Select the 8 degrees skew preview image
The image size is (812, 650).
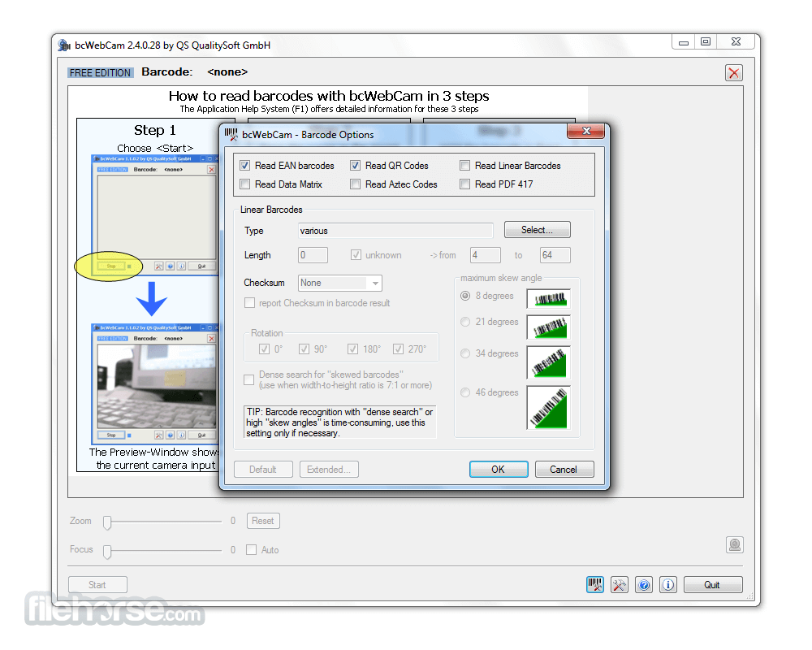click(548, 298)
